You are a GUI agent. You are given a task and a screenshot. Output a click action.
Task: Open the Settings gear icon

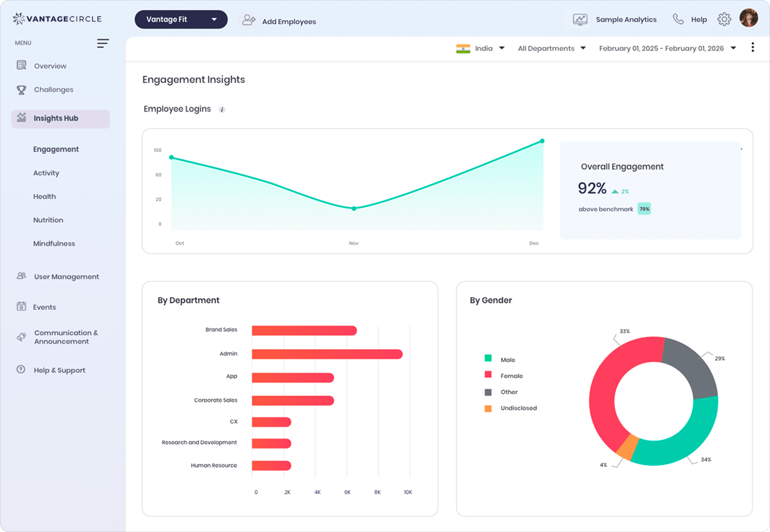(725, 19)
